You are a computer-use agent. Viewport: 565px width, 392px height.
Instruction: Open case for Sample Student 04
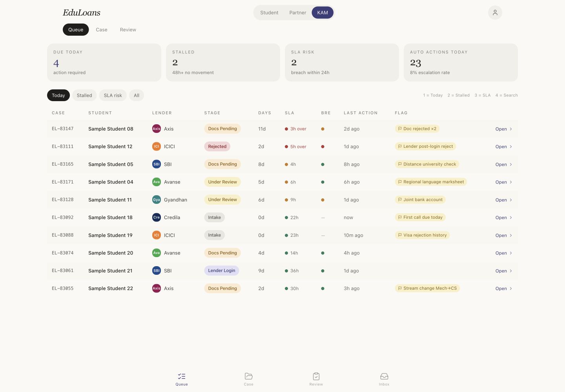point(504,182)
